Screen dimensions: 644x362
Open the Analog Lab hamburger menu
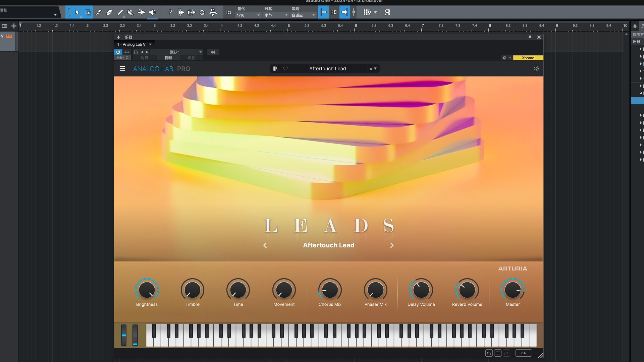tap(122, 68)
